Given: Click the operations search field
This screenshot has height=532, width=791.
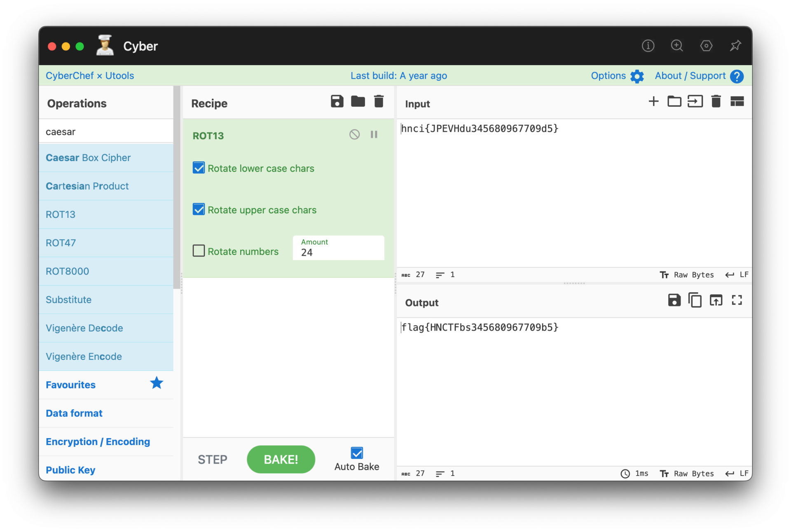Looking at the screenshot, I should (106, 132).
